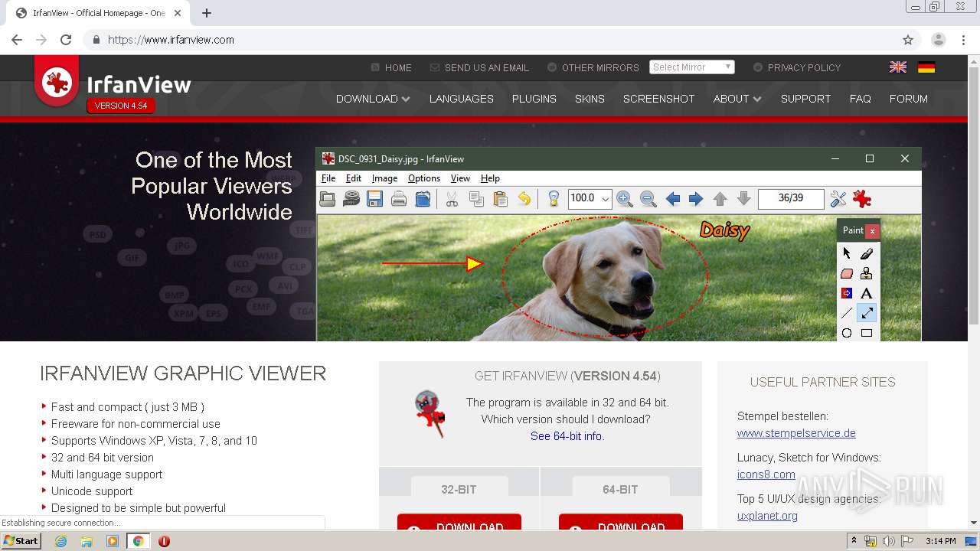Click the yellow undo arrow icon

[x=524, y=199]
